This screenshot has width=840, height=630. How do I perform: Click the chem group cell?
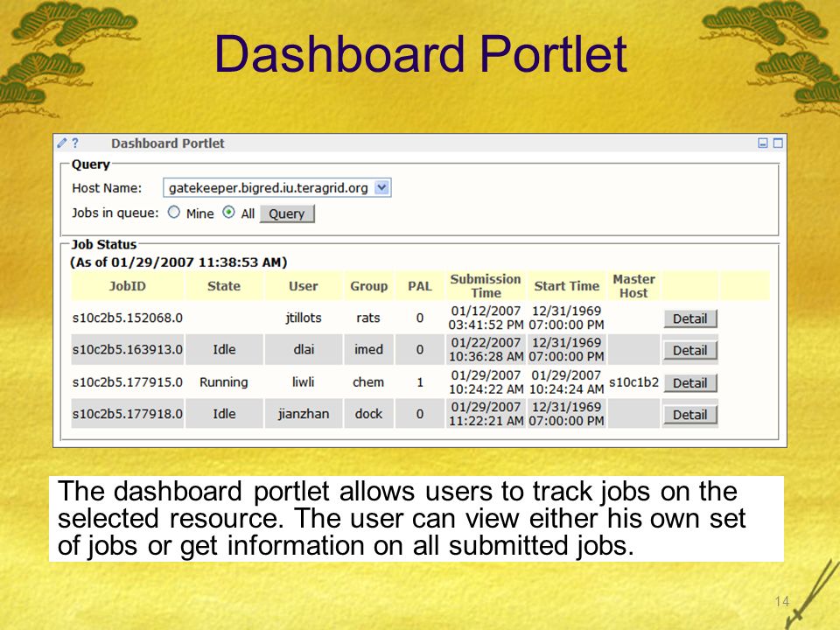(x=368, y=382)
